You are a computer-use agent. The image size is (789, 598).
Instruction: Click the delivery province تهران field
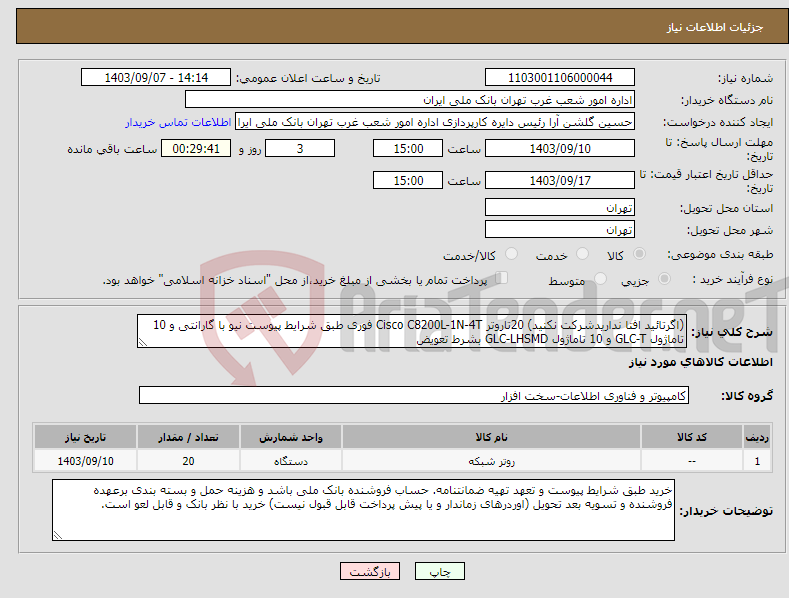point(560,207)
